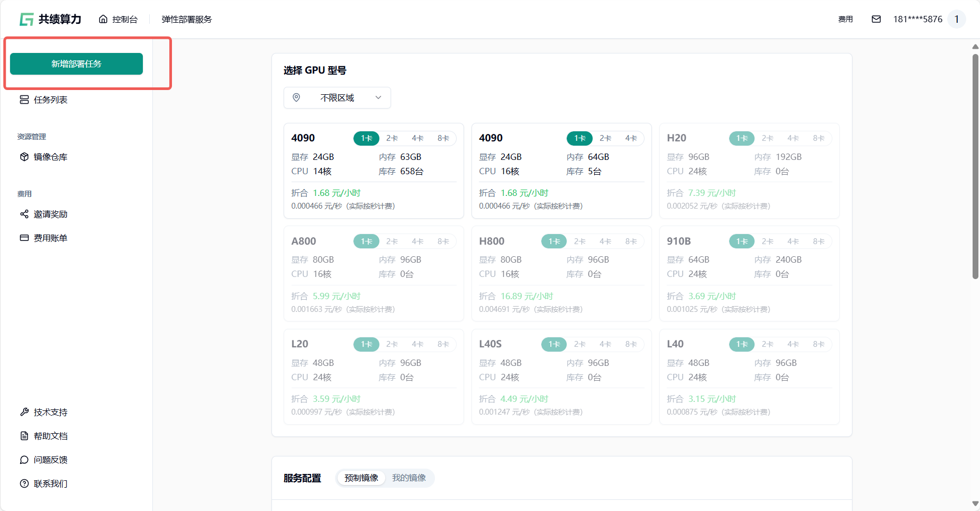Click the 技术支持 wrench icon
The width and height of the screenshot is (980, 511).
(24, 412)
